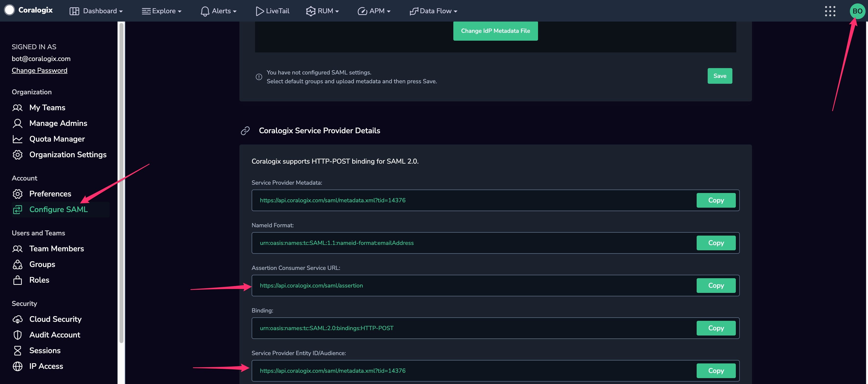Click the Audit Account shield icon

coord(18,335)
